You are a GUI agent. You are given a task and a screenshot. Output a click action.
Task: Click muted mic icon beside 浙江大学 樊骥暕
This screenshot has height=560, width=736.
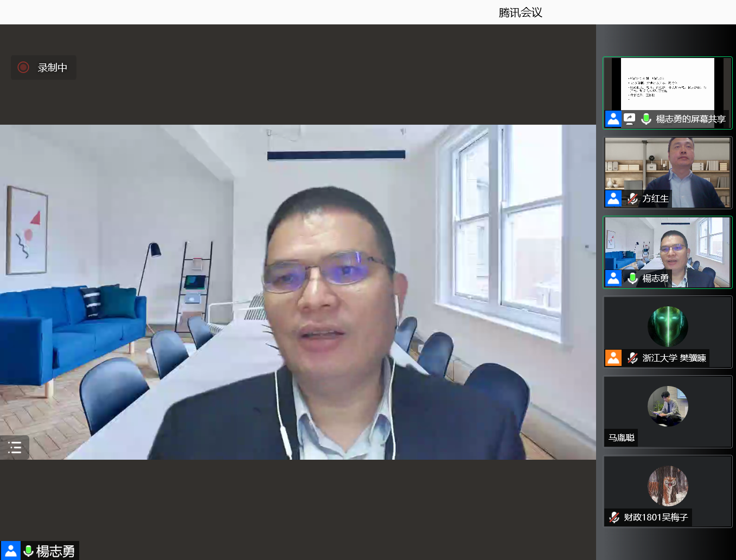(x=632, y=358)
